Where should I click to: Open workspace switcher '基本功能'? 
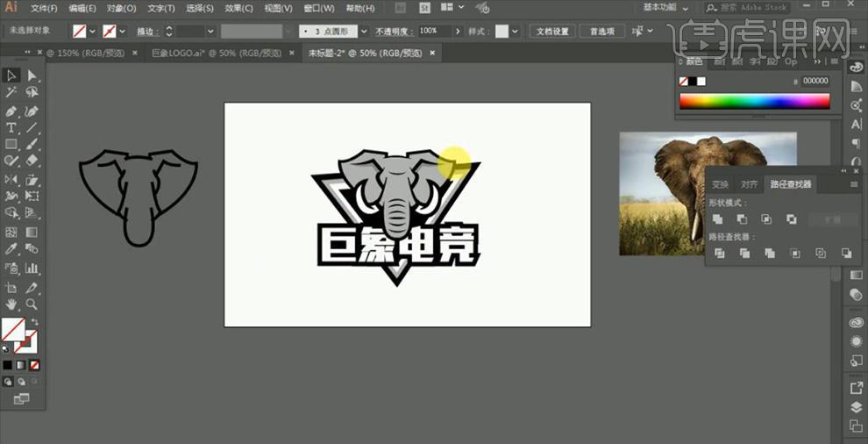coord(666,8)
